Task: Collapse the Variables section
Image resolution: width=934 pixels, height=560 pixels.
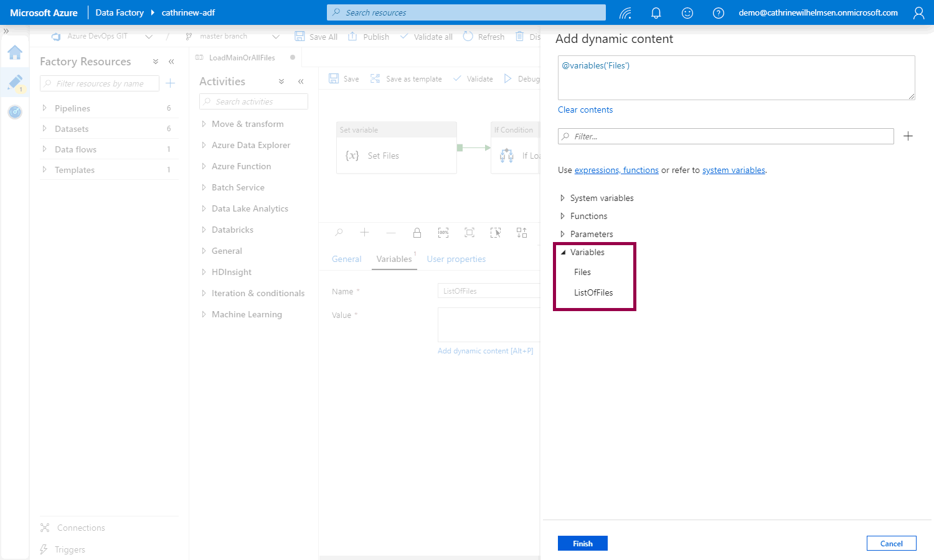Action: (x=563, y=252)
